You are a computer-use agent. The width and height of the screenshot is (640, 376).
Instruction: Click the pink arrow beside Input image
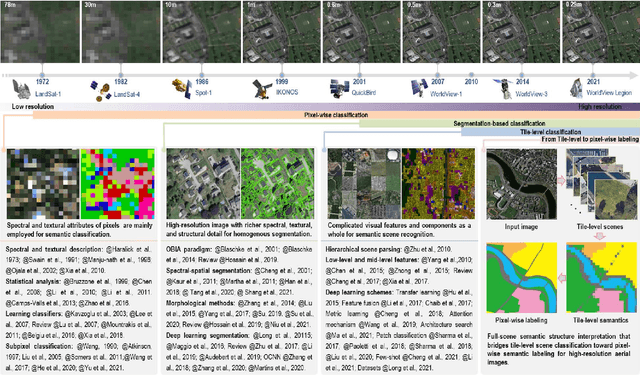[x=561, y=180]
